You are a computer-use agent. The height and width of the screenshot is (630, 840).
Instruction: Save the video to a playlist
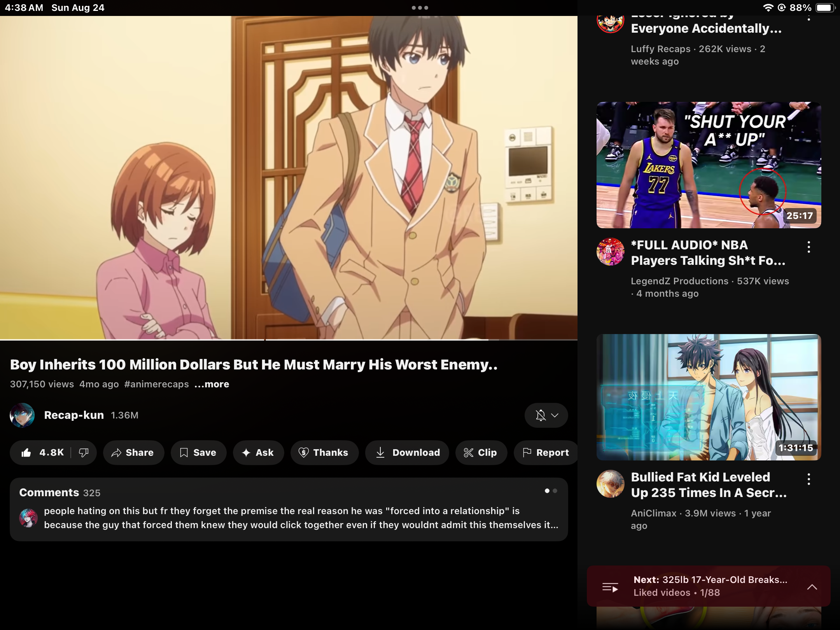tap(198, 452)
